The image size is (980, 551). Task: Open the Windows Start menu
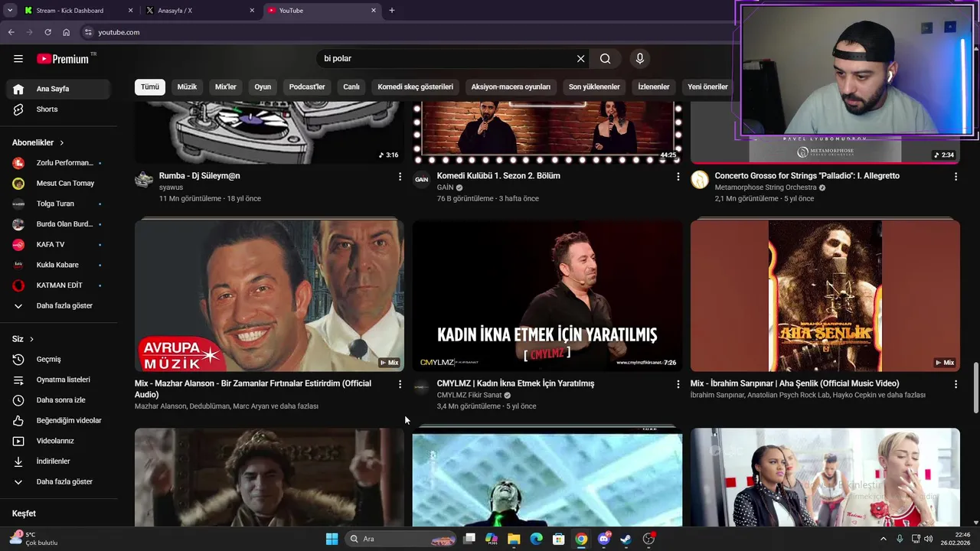point(332,539)
